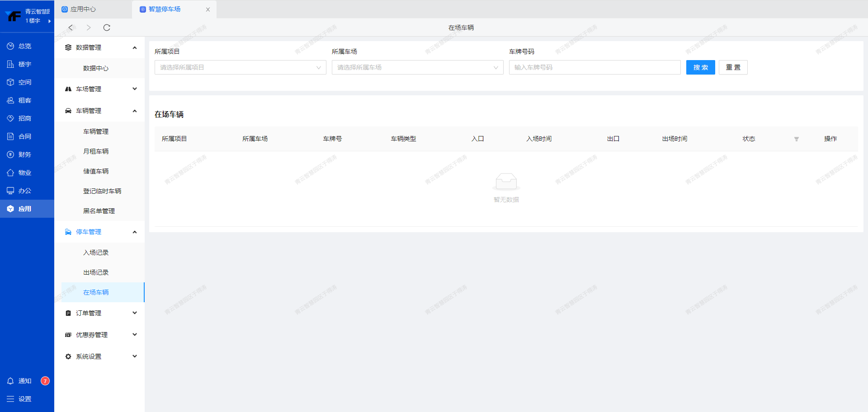868x412 pixels.
Task: Open 入场记录 menu item
Action: tap(96, 253)
